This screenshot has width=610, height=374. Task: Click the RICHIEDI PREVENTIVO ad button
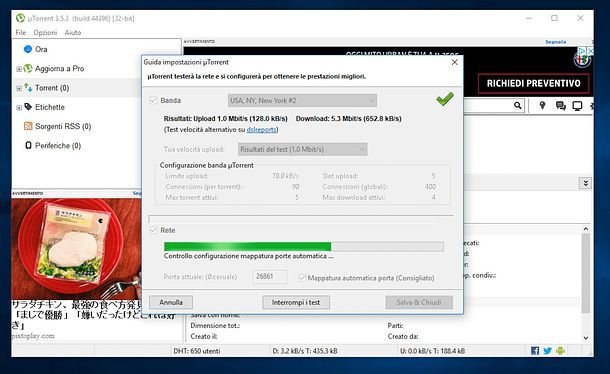(533, 84)
